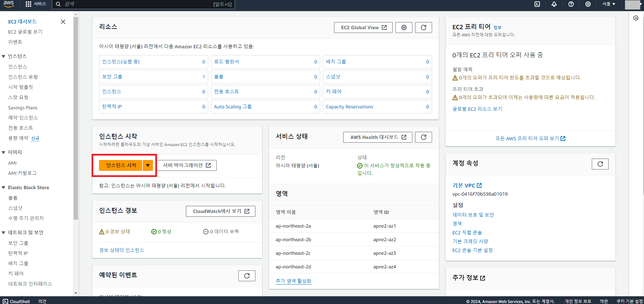Viewport: 644px width, 304px height.
Task: Refresh the 서비스 상태 panel
Action: [x=424, y=137]
